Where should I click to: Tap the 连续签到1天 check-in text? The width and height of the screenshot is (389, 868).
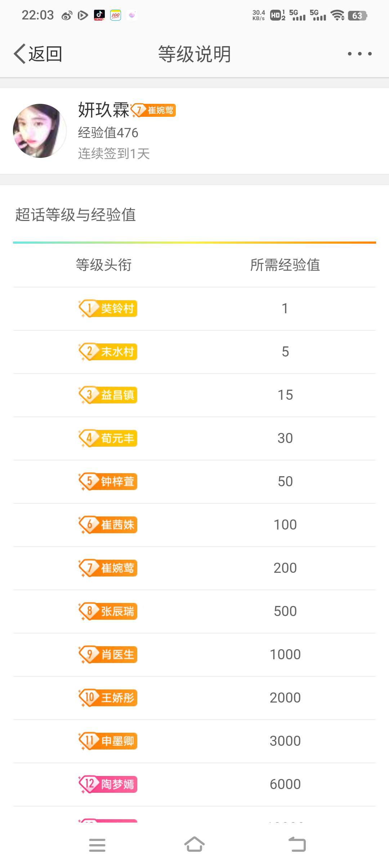[114, 154]
